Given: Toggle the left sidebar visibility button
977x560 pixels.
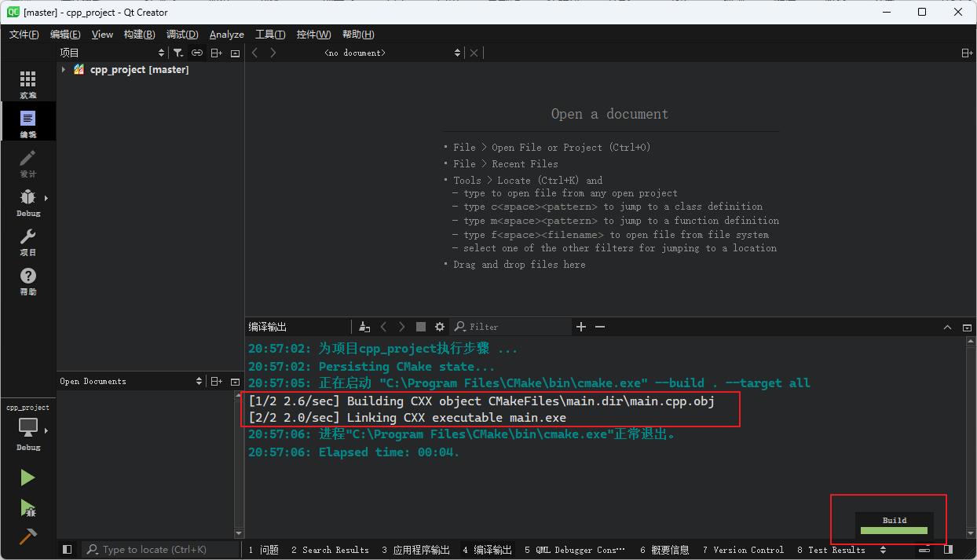Looking at the screenshot, I should point(67,548).
